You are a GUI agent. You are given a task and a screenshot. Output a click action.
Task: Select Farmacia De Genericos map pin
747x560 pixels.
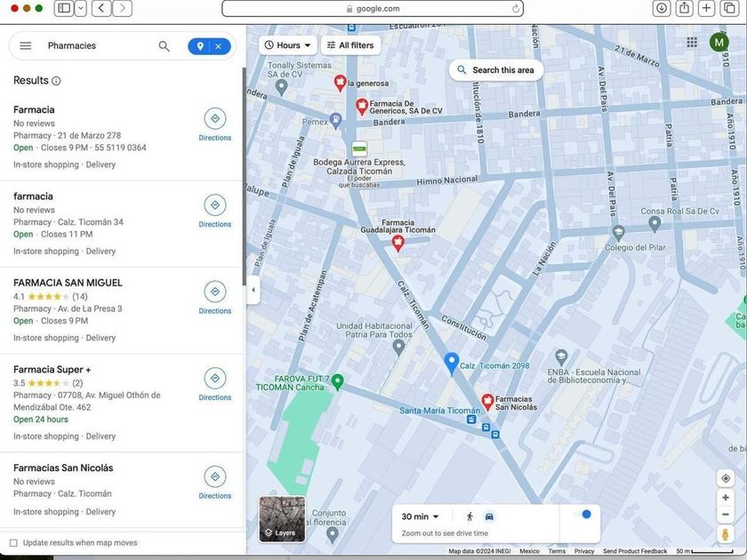[x=362, y=107]
